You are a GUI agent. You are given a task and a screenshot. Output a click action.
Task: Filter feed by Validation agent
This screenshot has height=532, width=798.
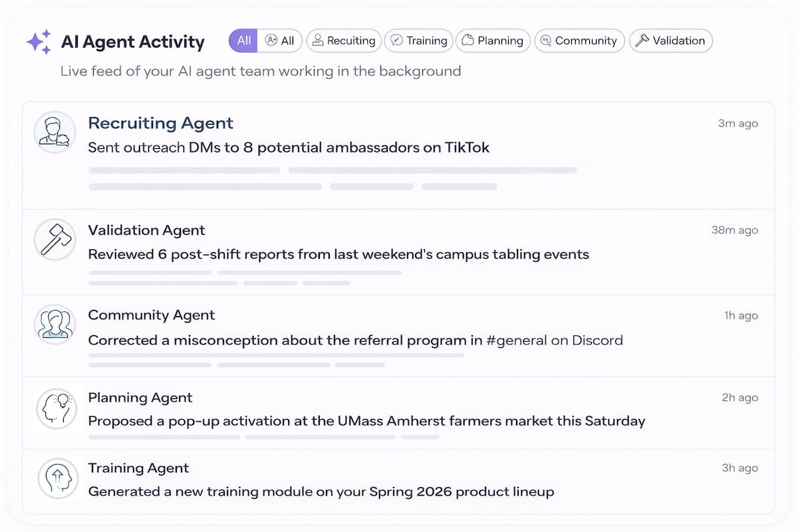point(670,41)
